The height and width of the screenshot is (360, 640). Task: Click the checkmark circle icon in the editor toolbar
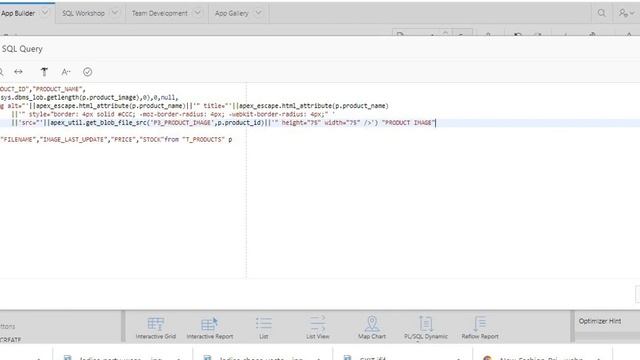pyautogui.click(x=87, y=72)
